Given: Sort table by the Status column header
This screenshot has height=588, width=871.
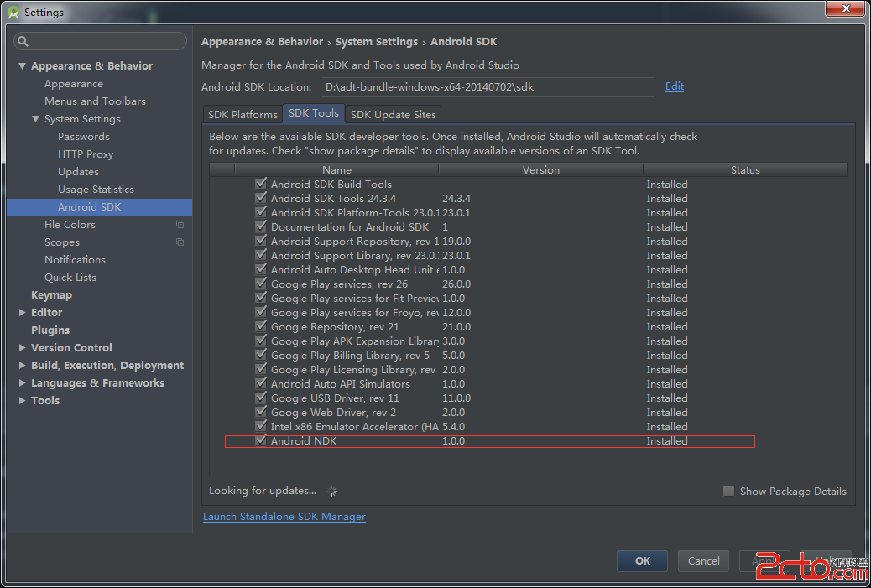Looking at the screenshot, I should pyautogui.click(x=745, y=170).
